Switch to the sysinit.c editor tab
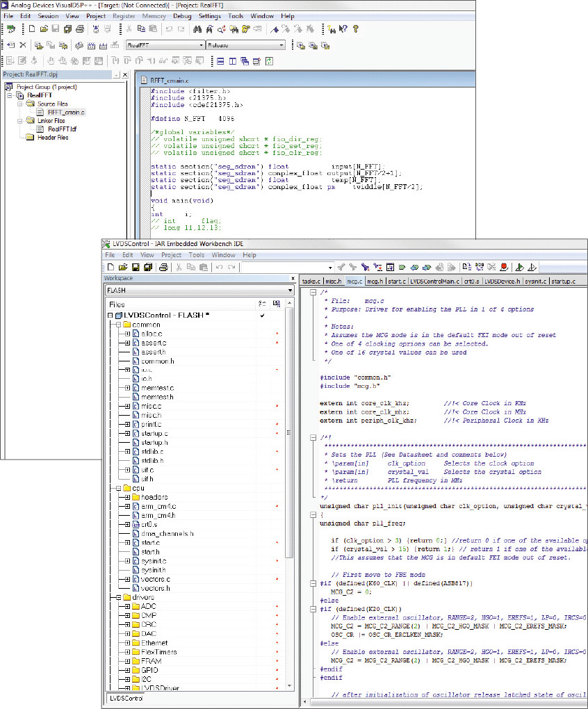This screenshot has height=709, width=588. point(536,282)
